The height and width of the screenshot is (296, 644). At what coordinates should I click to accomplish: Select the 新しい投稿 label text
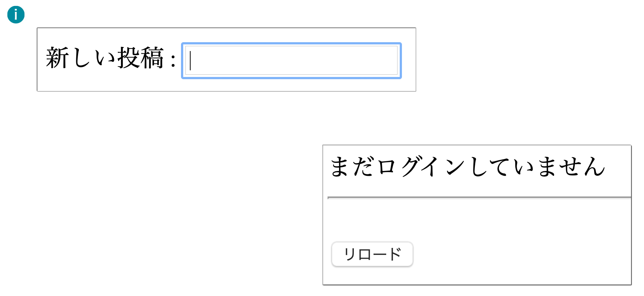click(x=105, y=58)
